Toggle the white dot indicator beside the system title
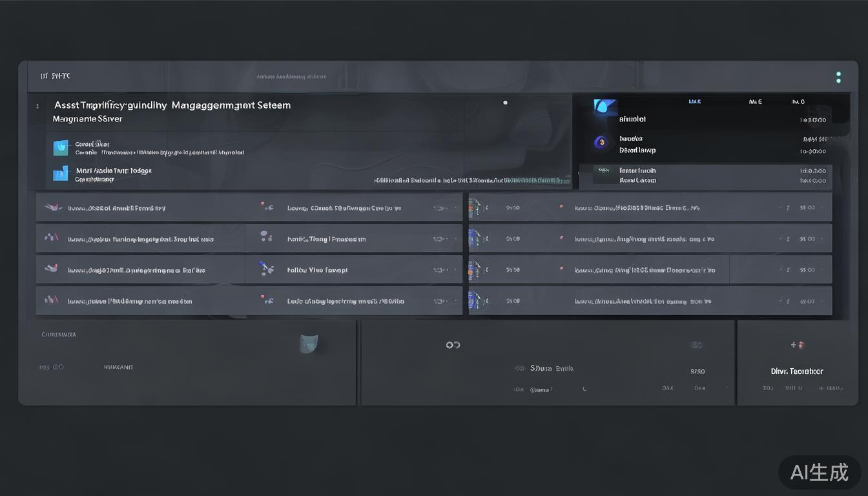868x496 pixels. (505, 102)
